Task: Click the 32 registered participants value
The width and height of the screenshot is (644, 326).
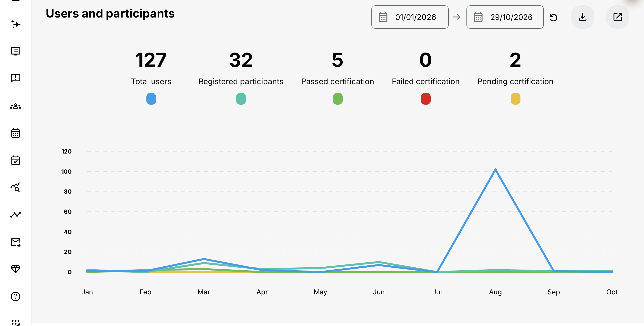Action: 241,60
